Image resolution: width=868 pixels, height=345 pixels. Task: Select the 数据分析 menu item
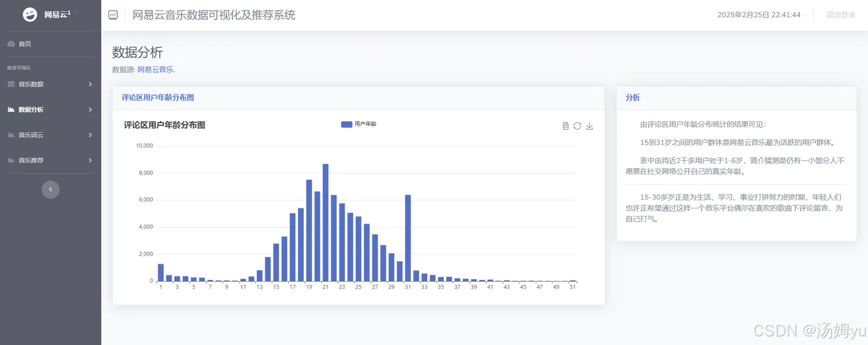(x=50, y=109)
